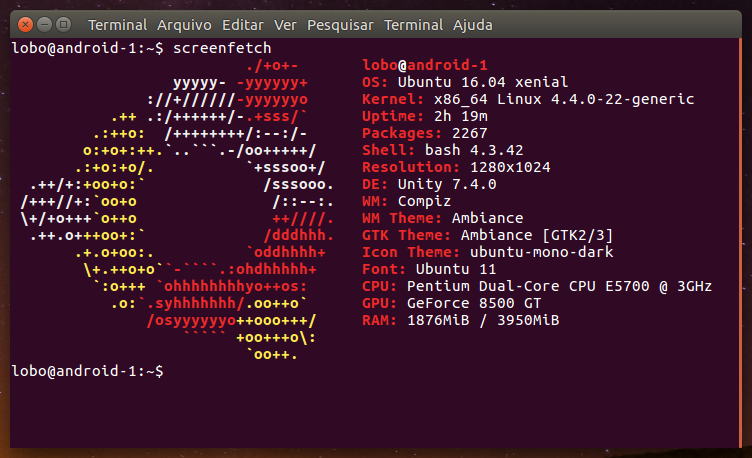Click the empty prompt at the bottom
Viewport: 752px width, 458px height.
point(87,371)
